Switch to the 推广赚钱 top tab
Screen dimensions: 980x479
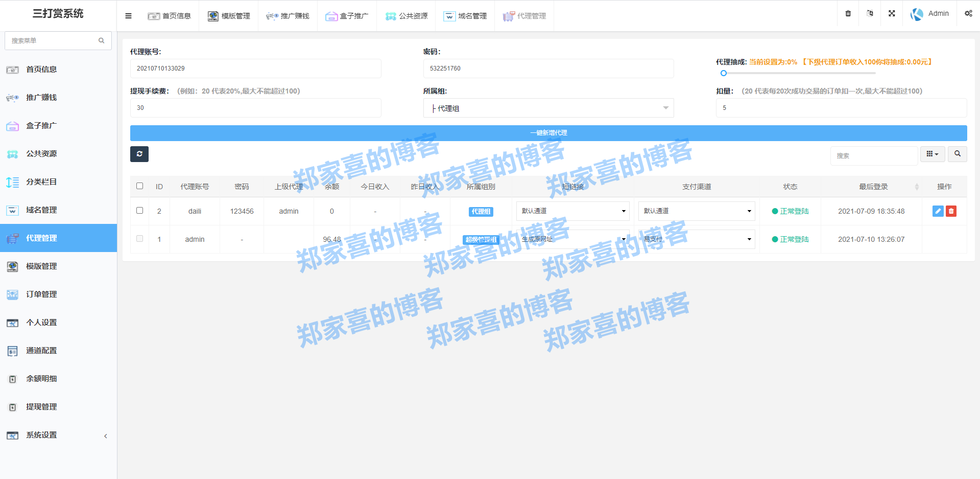[x=288, y=16]
